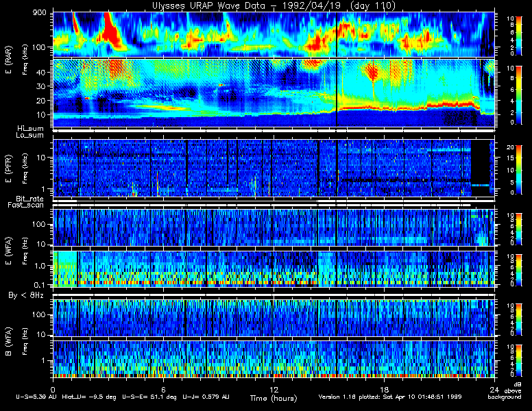Select the 'Lo_sum' status label
The width and height of the screenshot is (532, 411).
(x=30, y=135)
